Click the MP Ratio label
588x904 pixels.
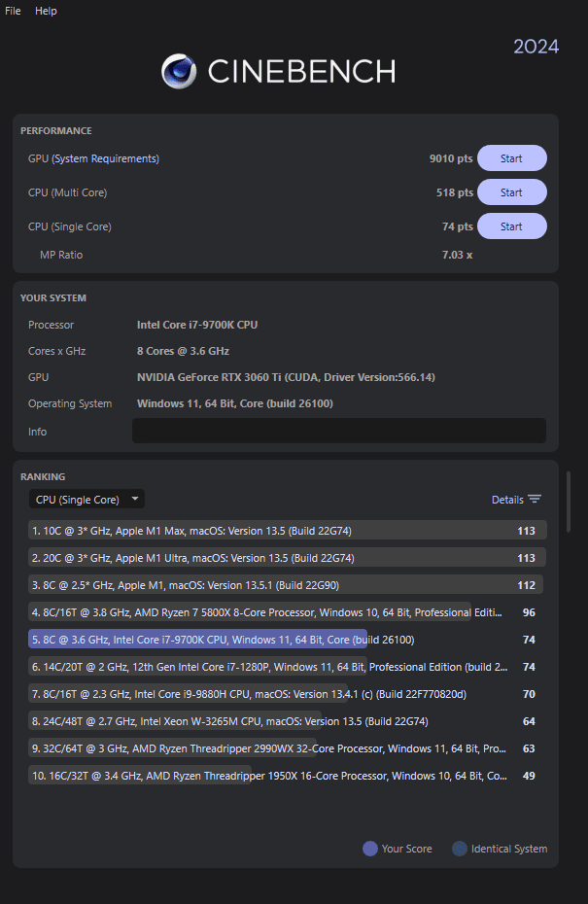coord(61,255)
